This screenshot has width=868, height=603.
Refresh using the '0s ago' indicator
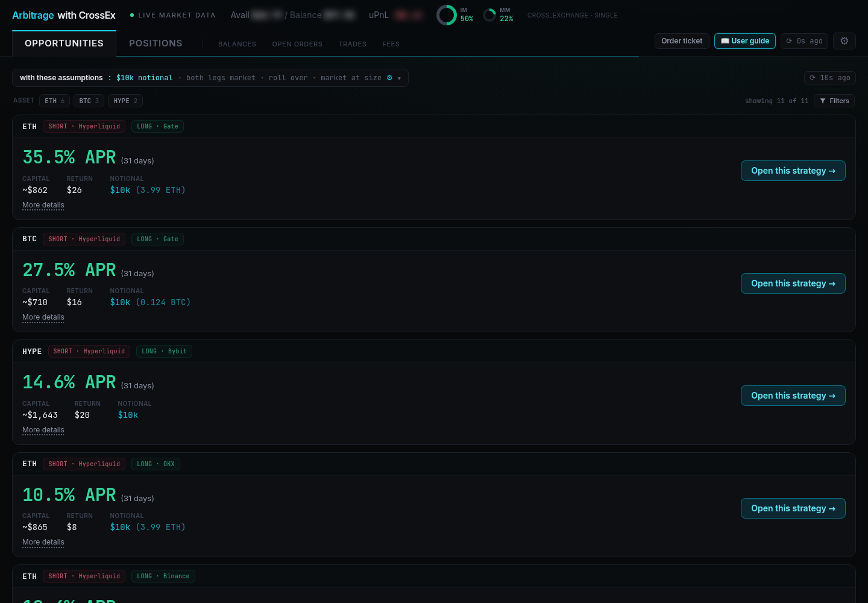click(804, 41)
